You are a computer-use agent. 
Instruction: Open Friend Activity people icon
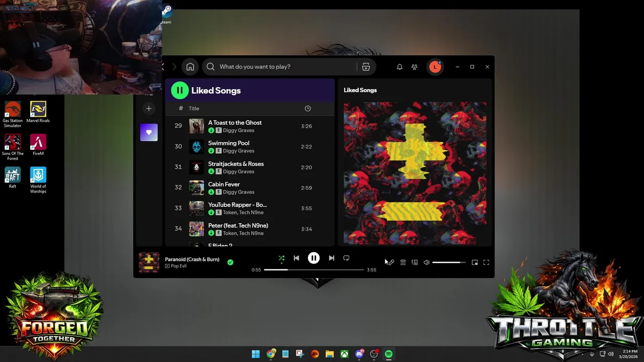(x=415, y=67)
